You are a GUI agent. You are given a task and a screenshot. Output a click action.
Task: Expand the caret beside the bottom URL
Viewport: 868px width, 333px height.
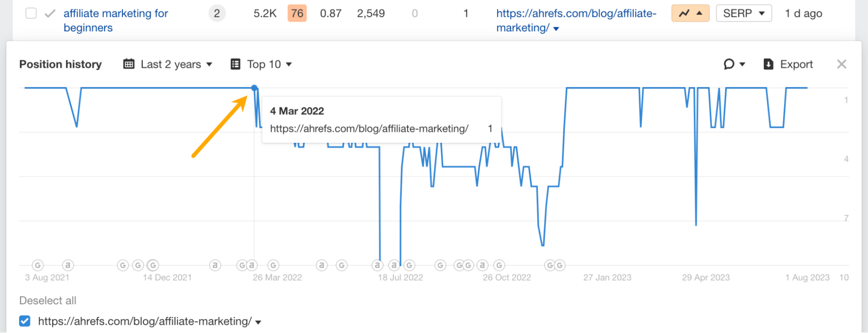click(258, 322)
